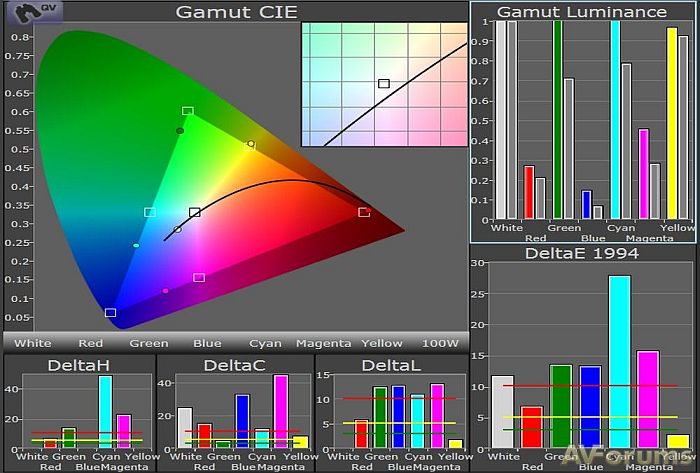Viewport: 700px width, 473px height.
Task: Click the magenta secondary target square marker
Action: tap(199, 277)
